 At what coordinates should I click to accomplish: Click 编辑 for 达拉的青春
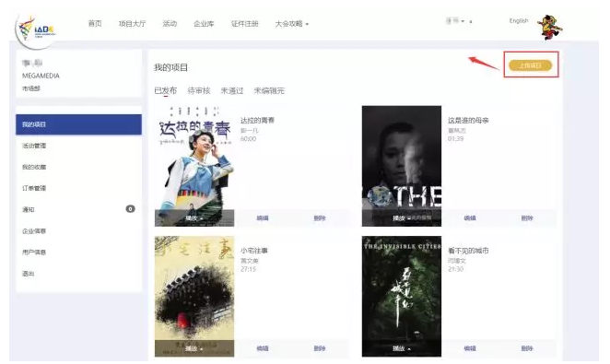pyautogui.click(x=263, y=218)
